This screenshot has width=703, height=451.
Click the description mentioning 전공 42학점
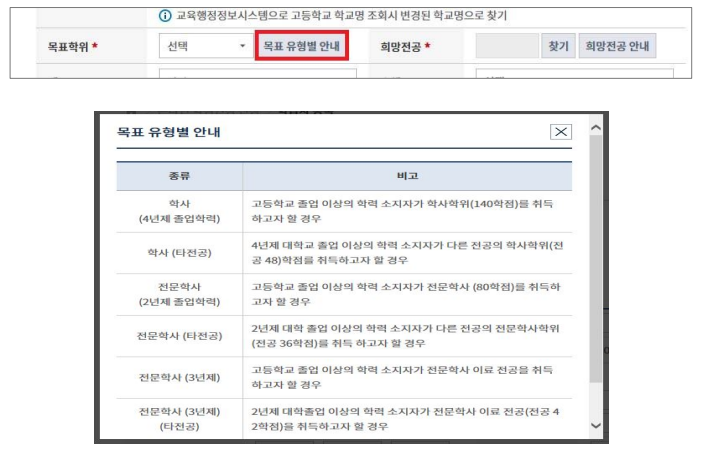pyautogui.click(x=405, y=419)
